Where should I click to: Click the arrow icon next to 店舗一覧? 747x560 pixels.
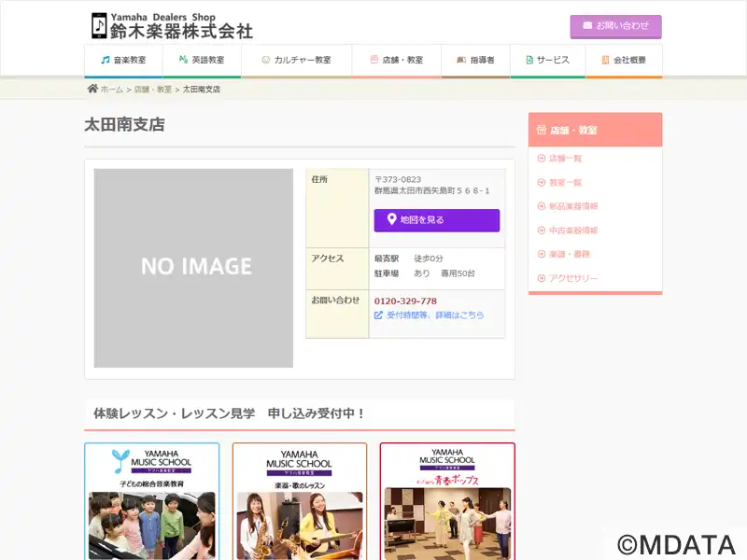point(542,159)
